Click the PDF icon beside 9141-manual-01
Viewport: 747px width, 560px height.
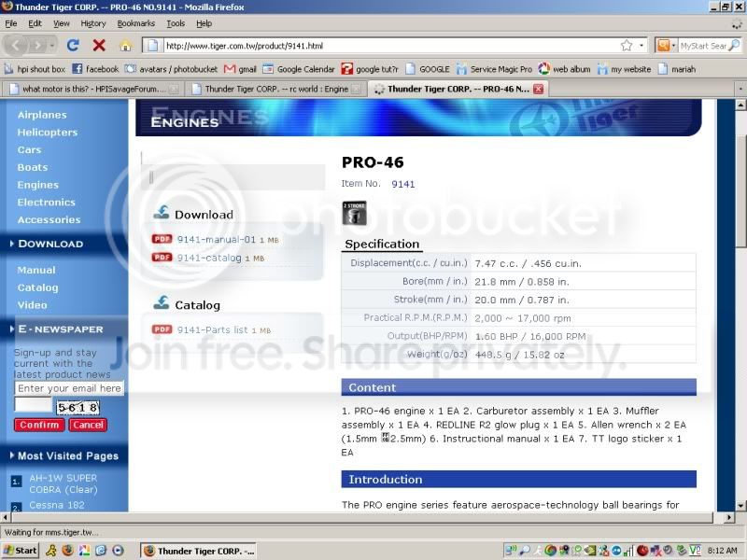(162, 239)
